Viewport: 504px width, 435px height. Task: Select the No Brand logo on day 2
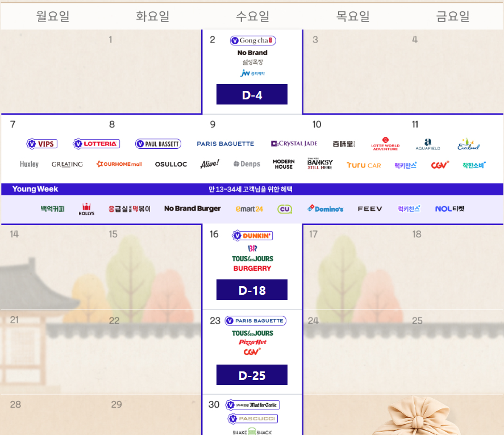tap(252, 53)
